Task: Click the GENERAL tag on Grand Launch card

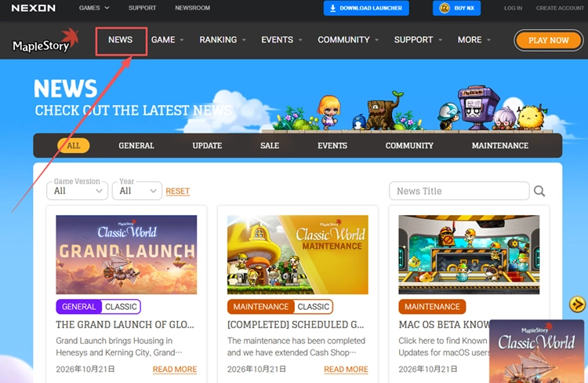Action: [78, 307]
